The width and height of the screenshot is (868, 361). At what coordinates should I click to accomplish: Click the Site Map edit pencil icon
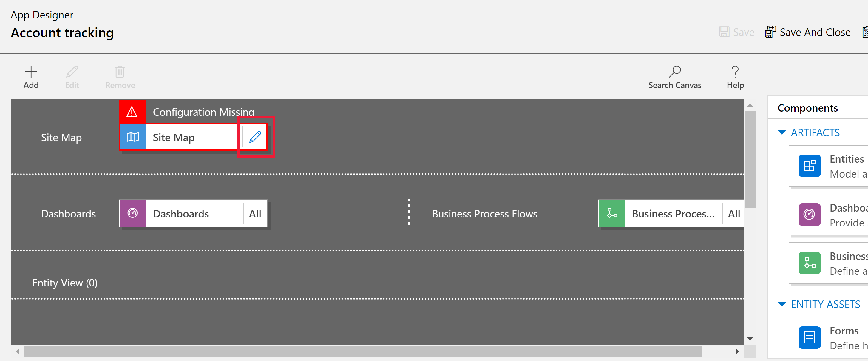click(255, 137)
